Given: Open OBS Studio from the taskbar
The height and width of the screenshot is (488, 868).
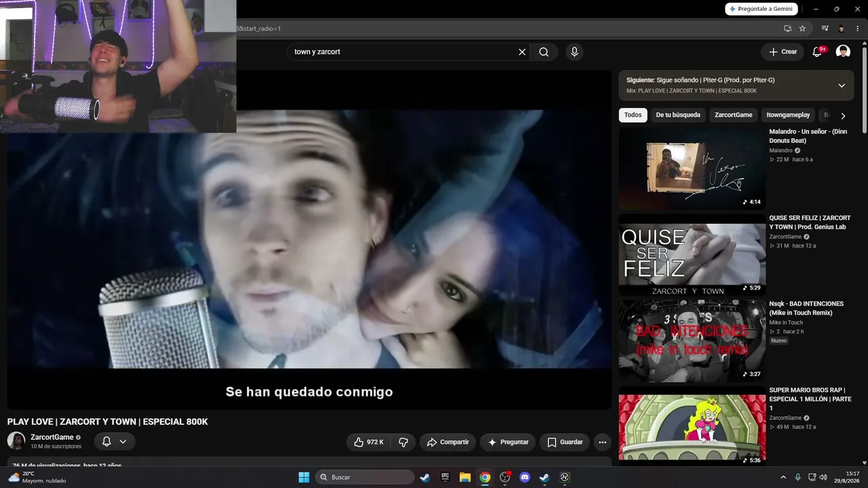Looking at the screenshot, I should (x=505, y=477).
